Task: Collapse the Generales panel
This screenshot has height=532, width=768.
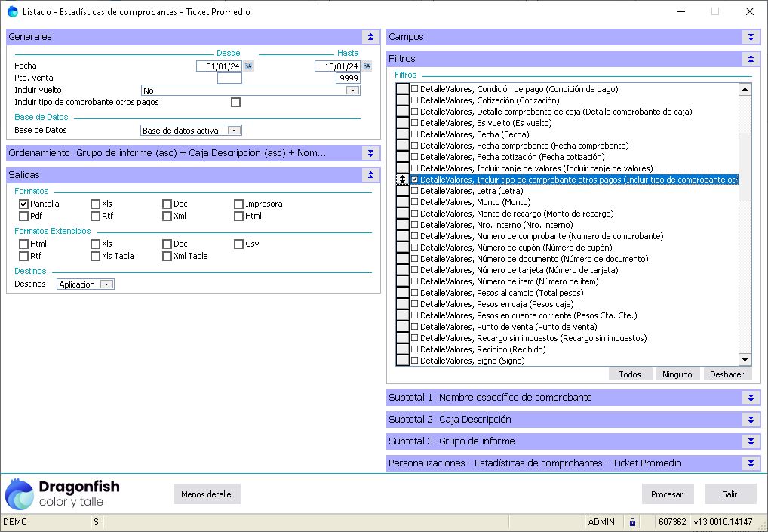Action: pyautogui.click(x=370, y=37)
